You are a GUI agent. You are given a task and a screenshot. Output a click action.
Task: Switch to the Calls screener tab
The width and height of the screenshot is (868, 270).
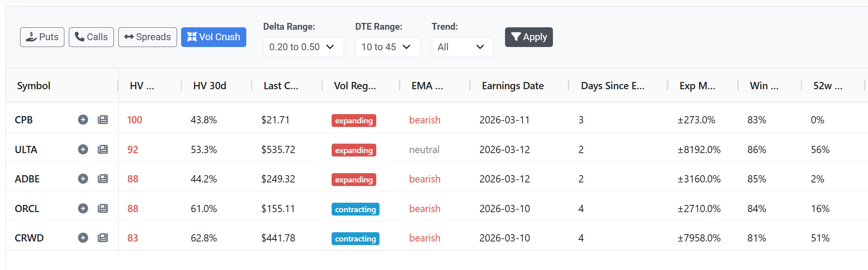coord(91,37)
